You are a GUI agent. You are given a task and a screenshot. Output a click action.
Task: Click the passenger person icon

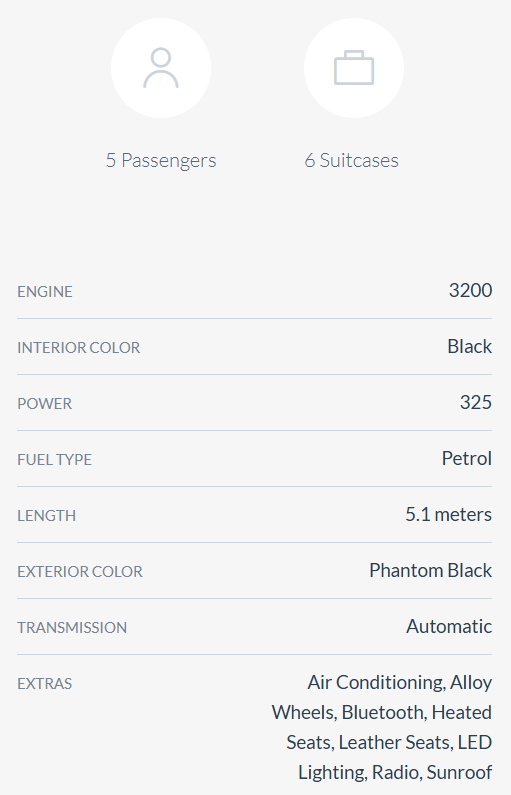click(x=161, y=68)
